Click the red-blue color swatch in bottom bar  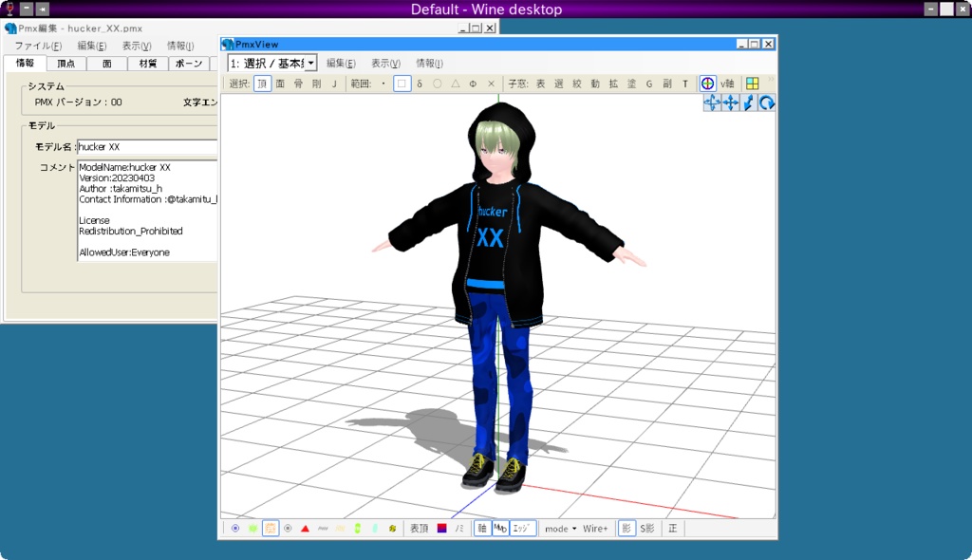[440, 528]
